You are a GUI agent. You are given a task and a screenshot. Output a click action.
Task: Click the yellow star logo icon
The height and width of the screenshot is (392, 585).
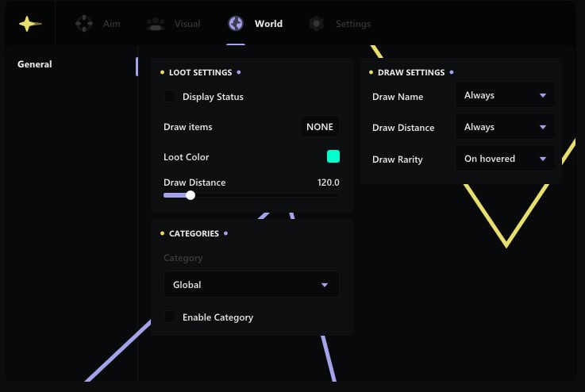(29, 24)
